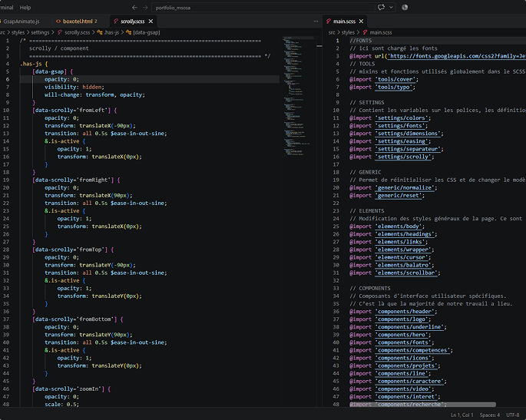Follow the 'components/competences' import link
This screenshot has height=420, width=526.
click(412, 350)
